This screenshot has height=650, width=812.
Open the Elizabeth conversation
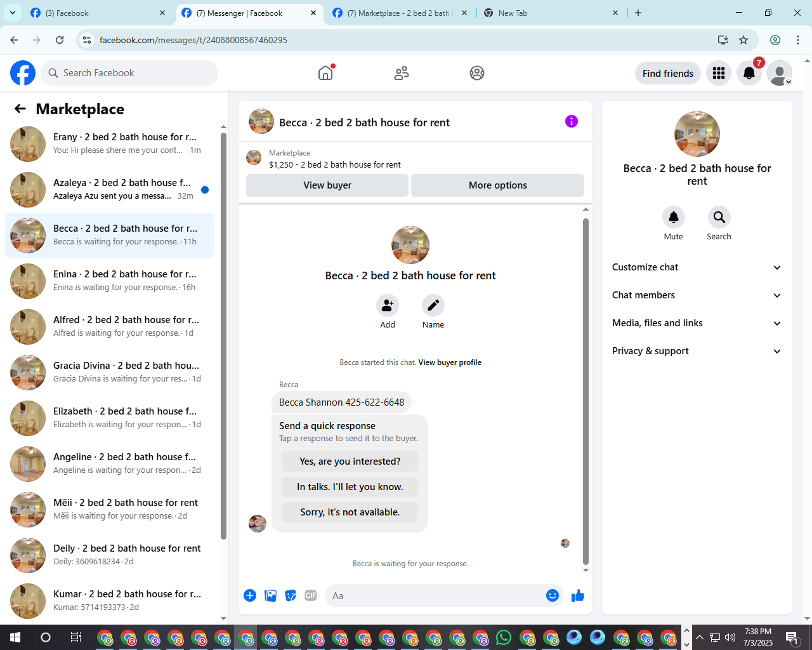[109, 418]
